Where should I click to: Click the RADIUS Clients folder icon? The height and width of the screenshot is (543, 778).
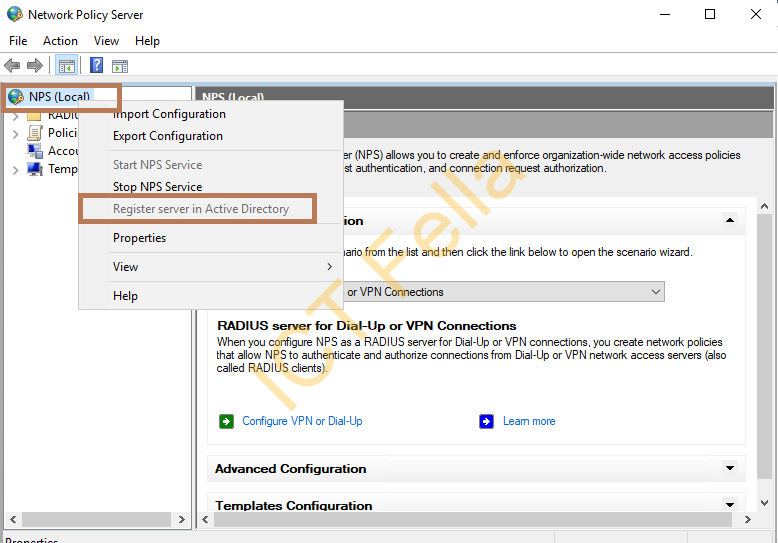34,116
